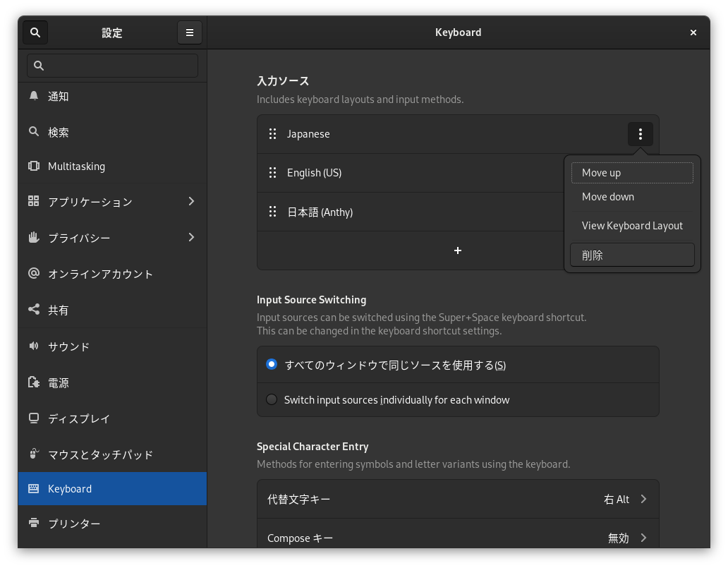The image size is (728, 568).
Task: Click drag handle of English (US) row
Action: (x=272, y=173)
